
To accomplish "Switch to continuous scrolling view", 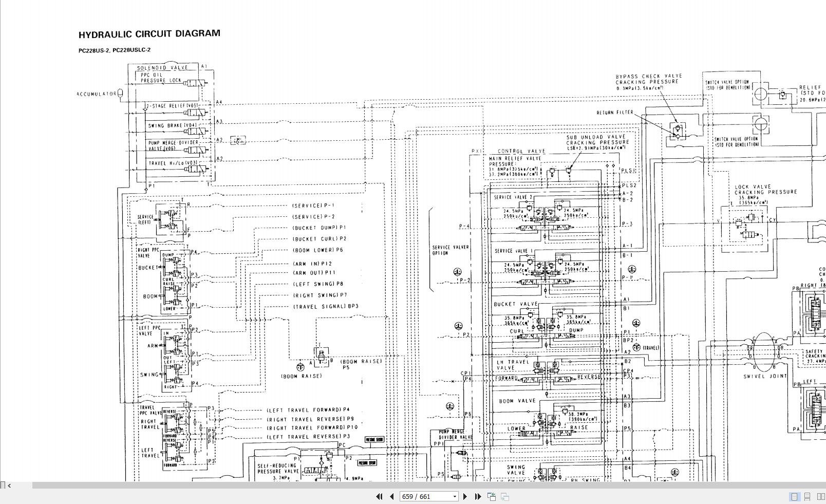I will point(807,496).
